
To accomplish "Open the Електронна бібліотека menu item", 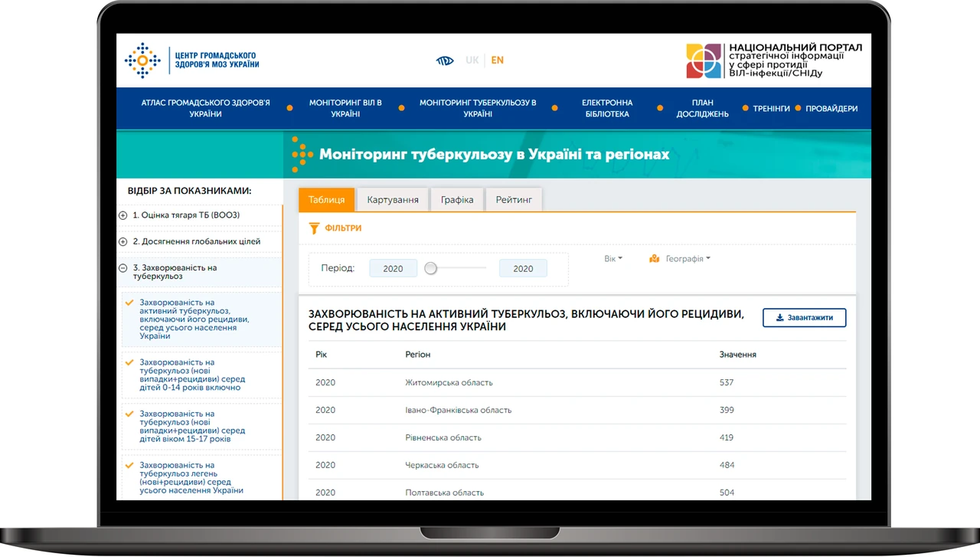I will point(607,108).
